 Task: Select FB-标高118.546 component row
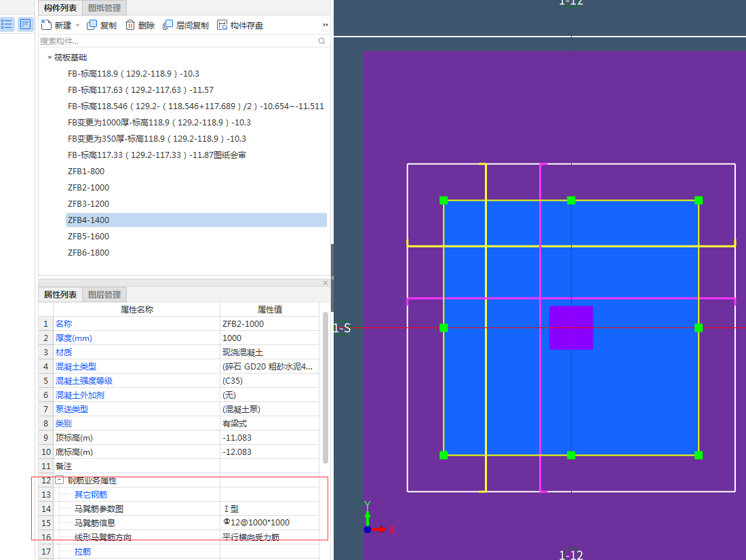pos(195,106)
